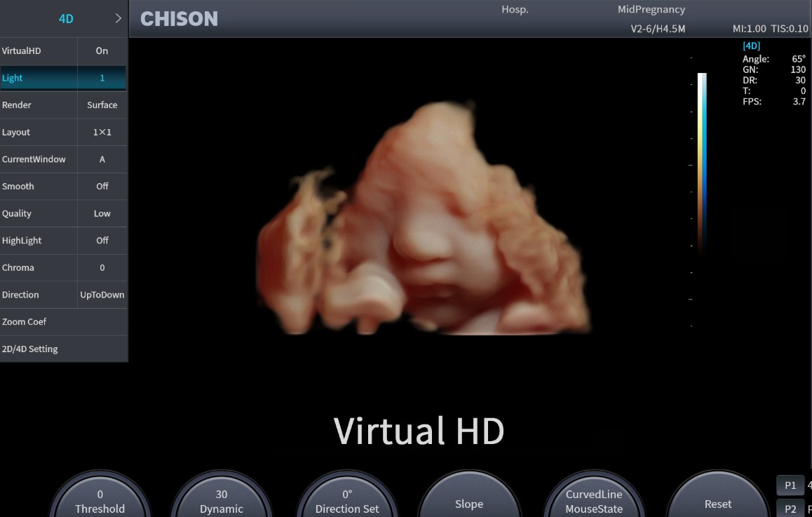812x517 pixels.
Task: Select the Light menu row
Action: [x=63, y=78]
